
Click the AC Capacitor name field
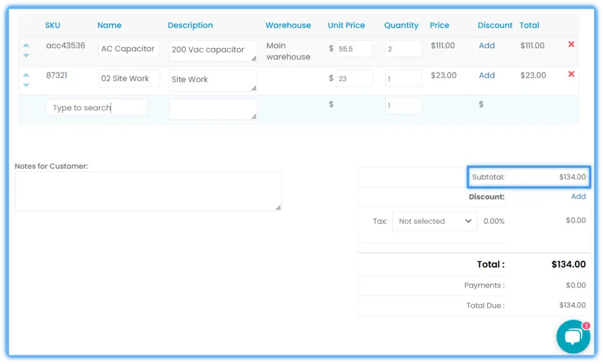[x=129, y=49]
